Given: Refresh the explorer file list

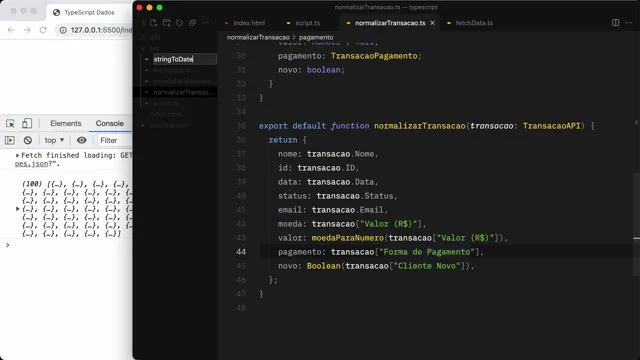Looking at the screenshot, I should [x=179, y=23].
